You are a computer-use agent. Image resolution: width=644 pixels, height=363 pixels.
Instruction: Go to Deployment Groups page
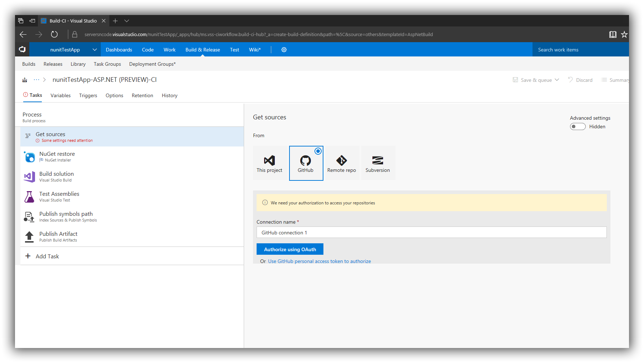tap(152, 64)
